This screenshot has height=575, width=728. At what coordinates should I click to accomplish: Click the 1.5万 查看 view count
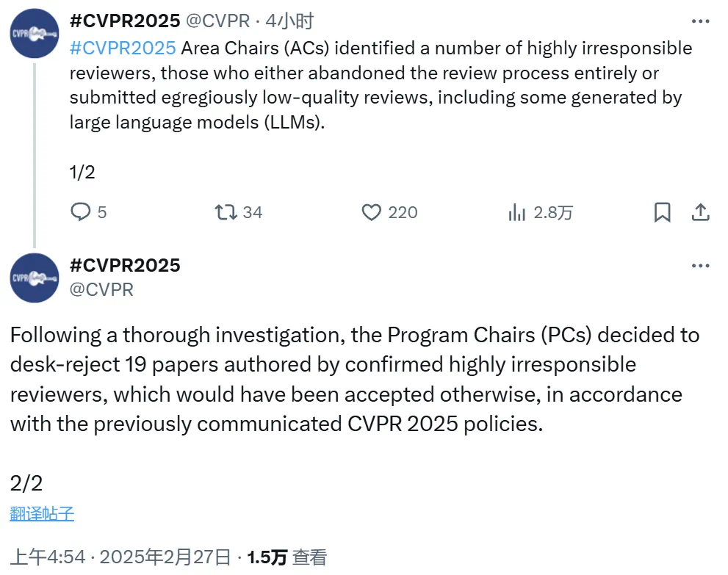coord(286,557)
